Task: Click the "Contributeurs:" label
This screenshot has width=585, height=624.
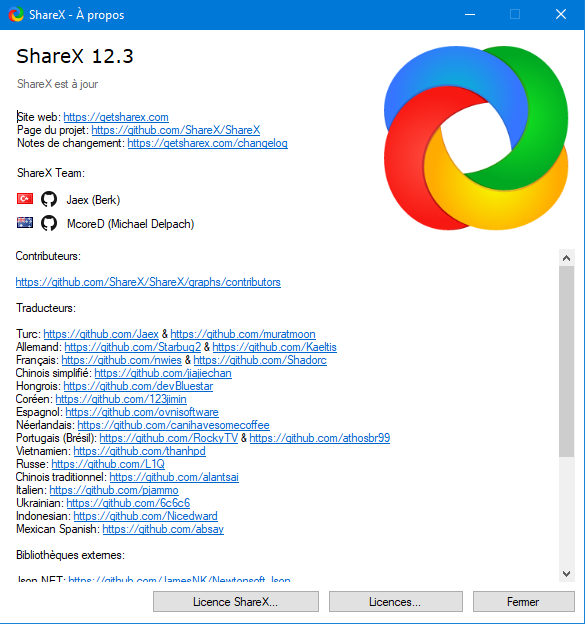Action: [48, 256]
